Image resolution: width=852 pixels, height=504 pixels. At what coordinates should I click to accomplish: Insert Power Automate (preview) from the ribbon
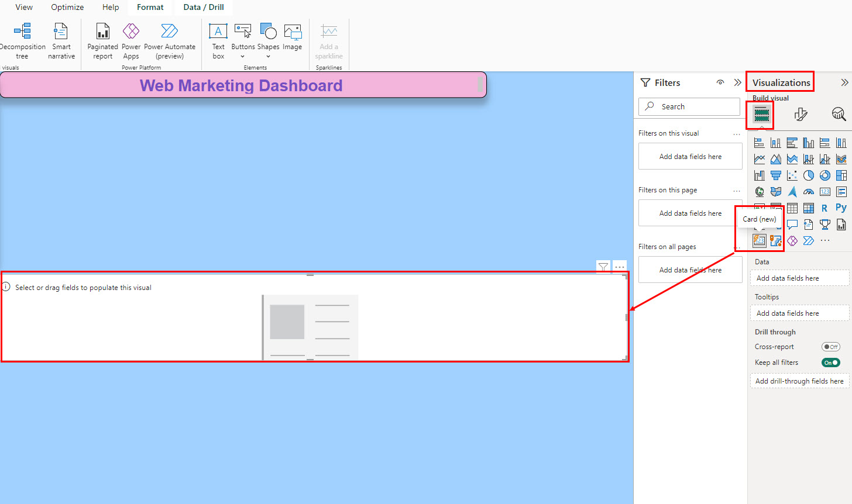(170, 41)
